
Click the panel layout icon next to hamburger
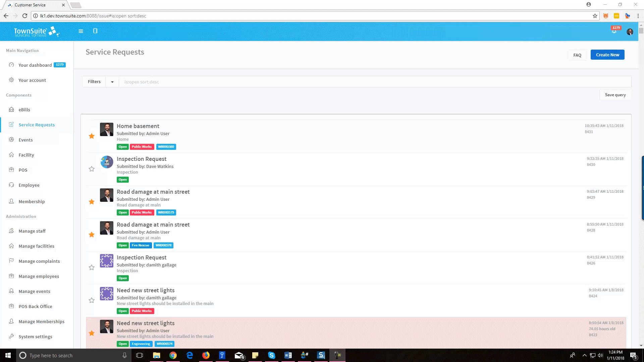tap(95, 31)
